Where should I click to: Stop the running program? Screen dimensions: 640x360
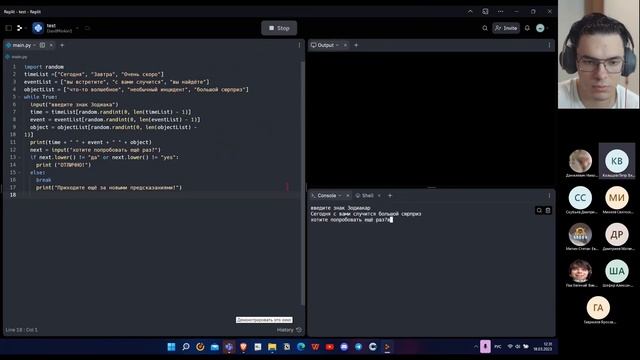[x=279, y=28]
